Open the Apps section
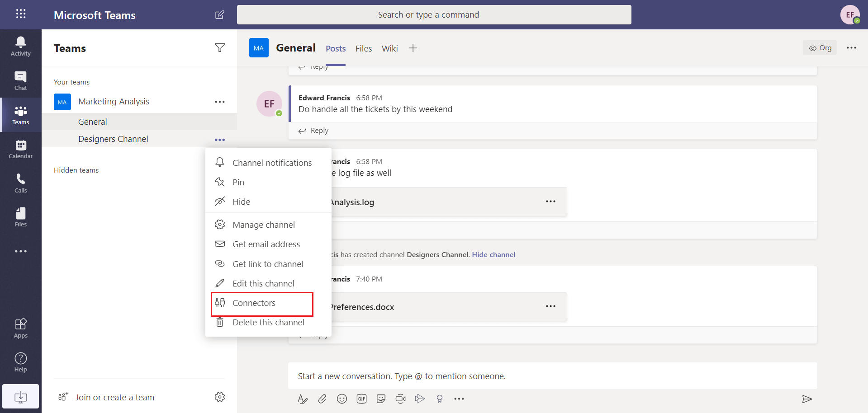The image size is (868, 413). coord(20,328)
